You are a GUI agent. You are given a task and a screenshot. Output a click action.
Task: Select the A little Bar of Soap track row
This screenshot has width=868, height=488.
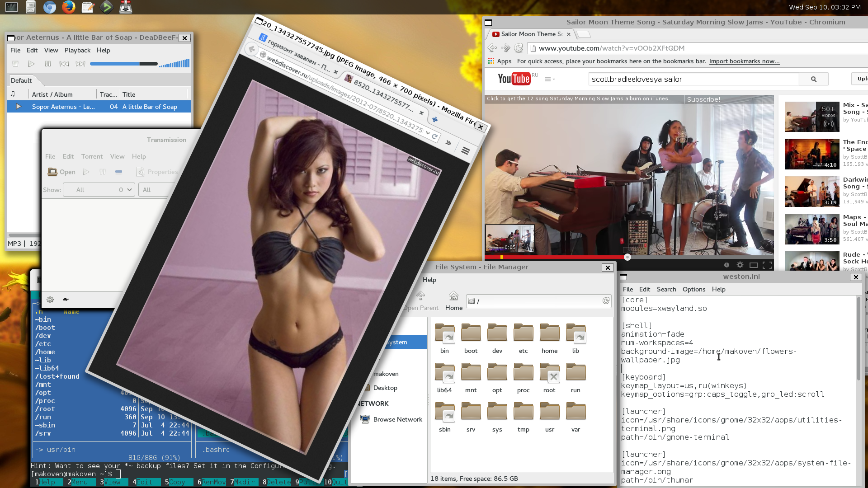pos(99,107)
